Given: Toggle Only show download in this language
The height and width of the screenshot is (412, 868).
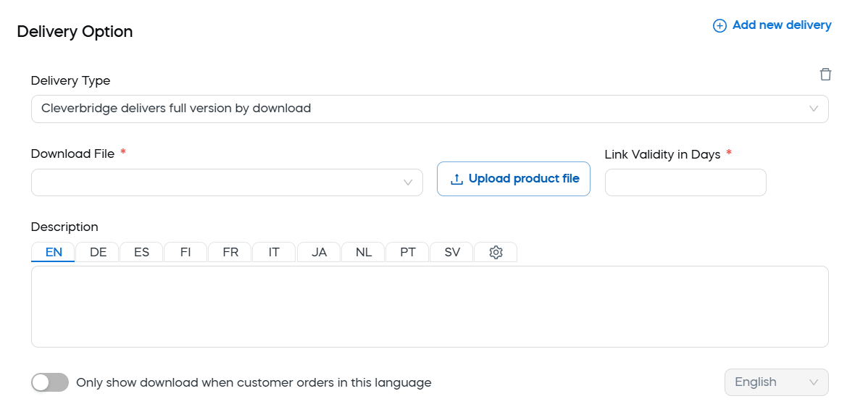Looking at the screenshot, I should [x=50, y=382].
